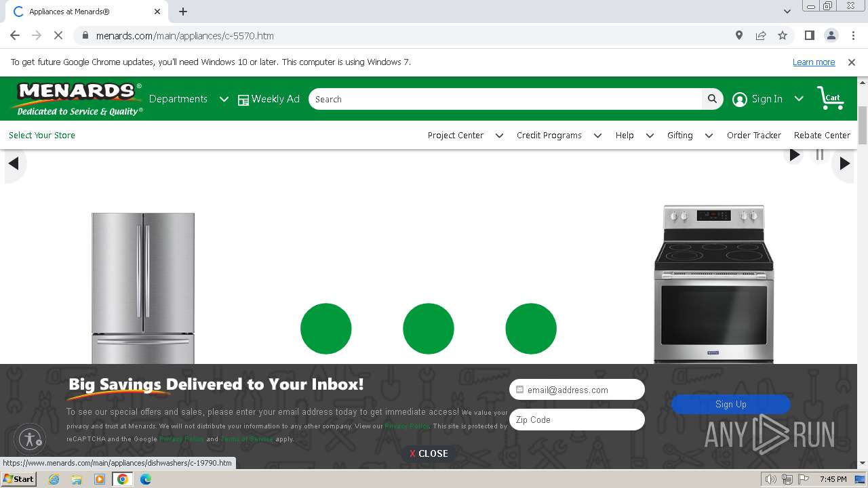Open the Sign In link

pyautogui.click(x=767, y=99)
